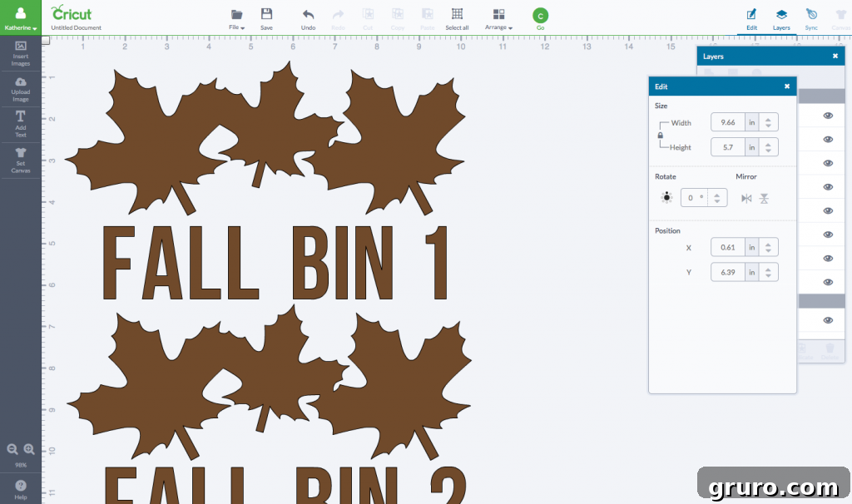Image resolution: width=852 pixels, height=504 pixels.
Task: Close the Layers panel
Action: click(x=835, y=56)
